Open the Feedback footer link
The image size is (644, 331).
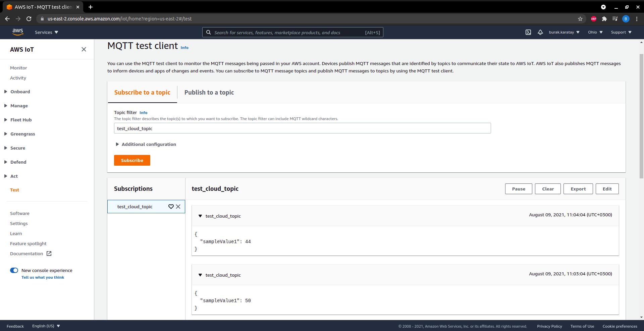pos(15,326)
